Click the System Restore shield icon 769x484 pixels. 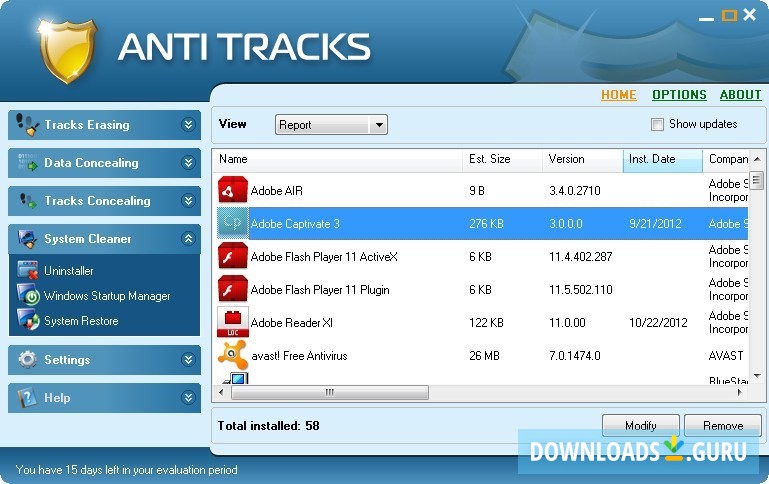[x=28, y=320]
